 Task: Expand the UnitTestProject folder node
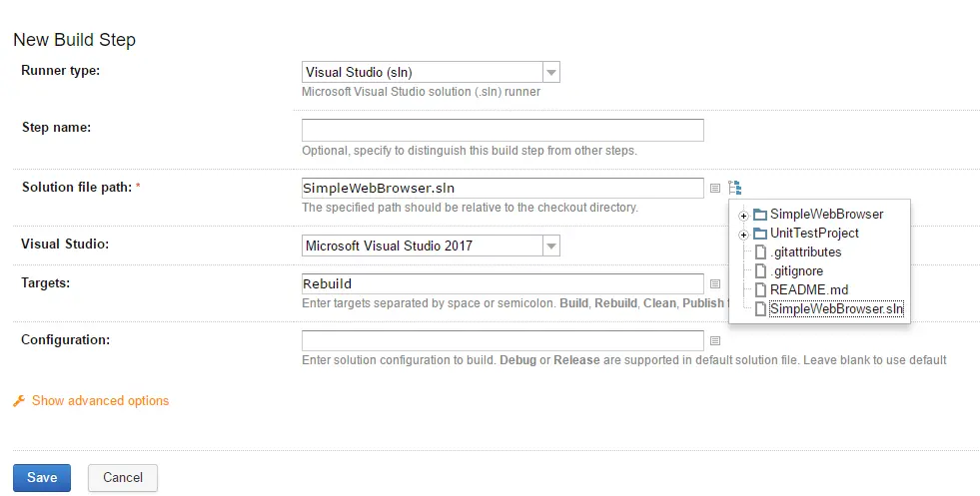tap(743, 235)
